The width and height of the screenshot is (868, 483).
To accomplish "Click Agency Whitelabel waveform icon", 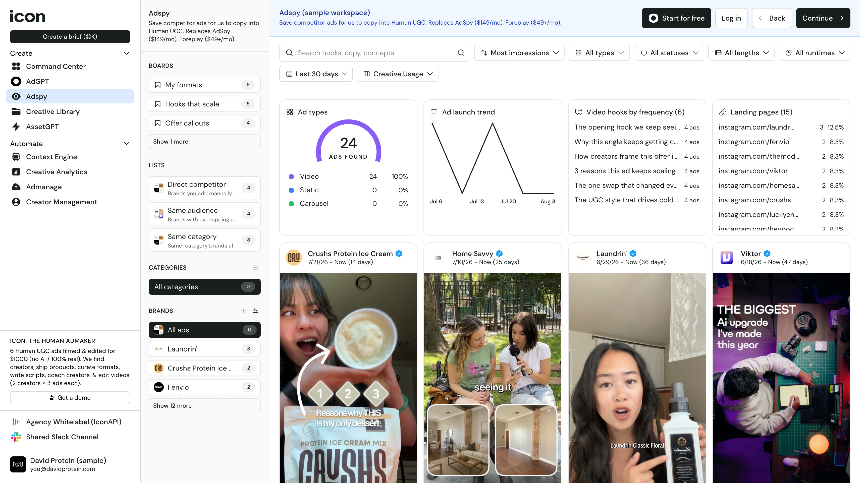I will point(16,422).
